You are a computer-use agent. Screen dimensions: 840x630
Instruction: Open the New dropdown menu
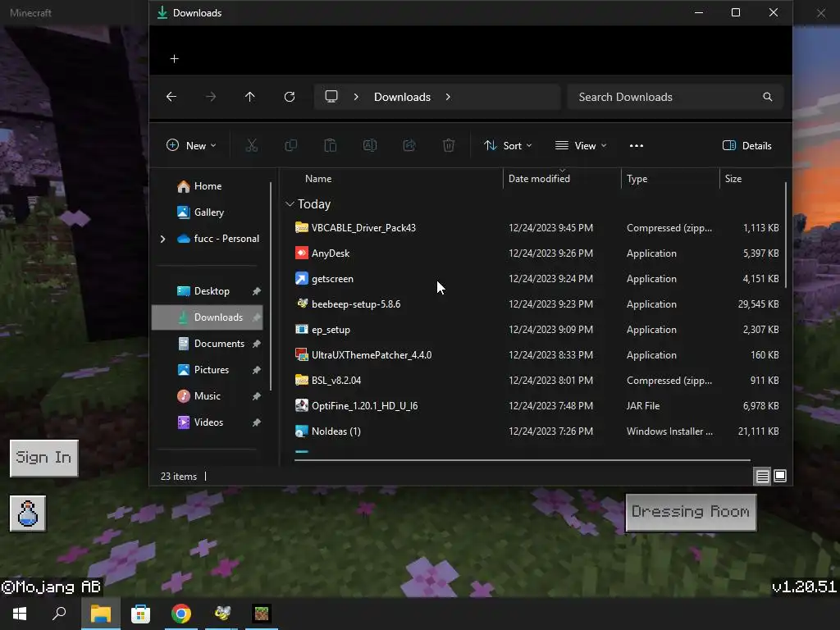point(191,146)
